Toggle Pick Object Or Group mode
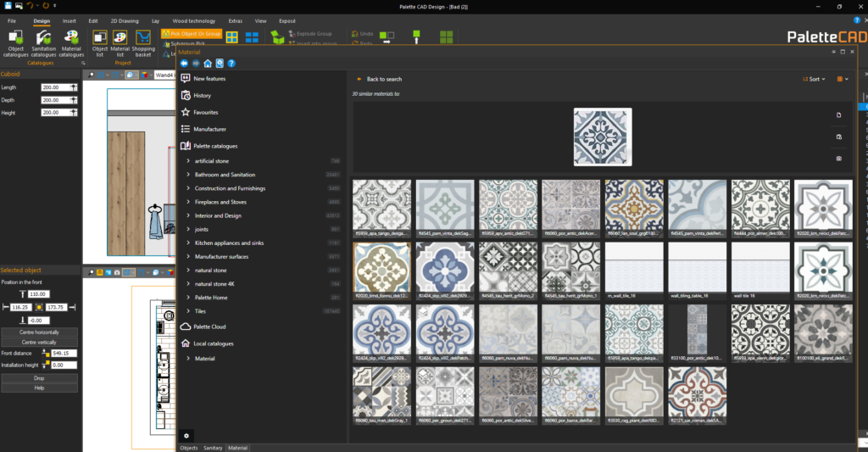This screenshot has height=452, width=868. tap(192, 34)
